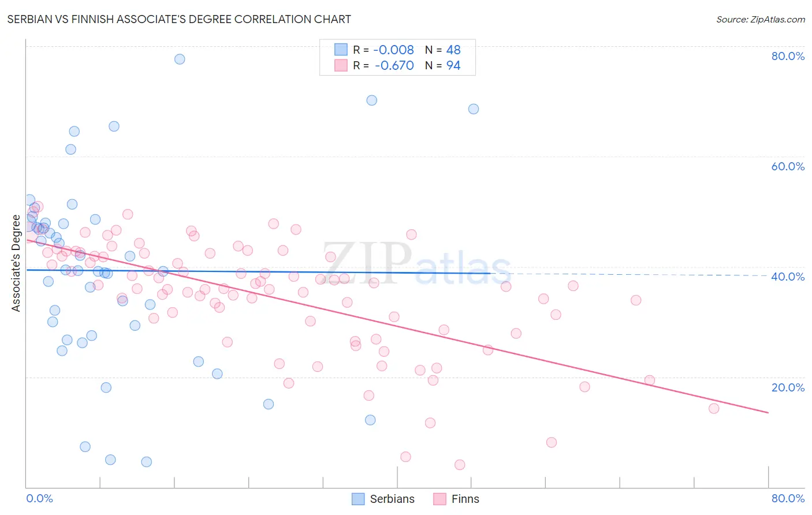Viewport: 812px width, 515px height.
Task: Click the 80.0% x-axis label at bottom right
Action: 788,498
